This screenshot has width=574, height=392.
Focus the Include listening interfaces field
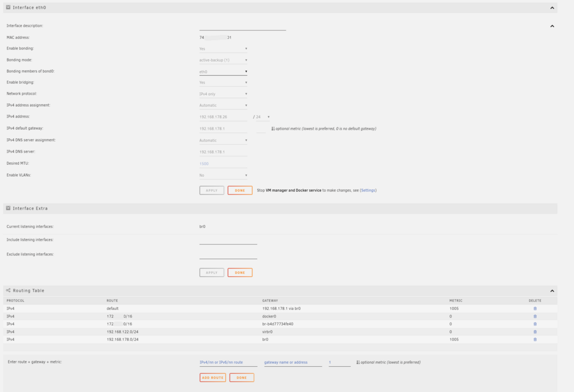click(228, 240)
